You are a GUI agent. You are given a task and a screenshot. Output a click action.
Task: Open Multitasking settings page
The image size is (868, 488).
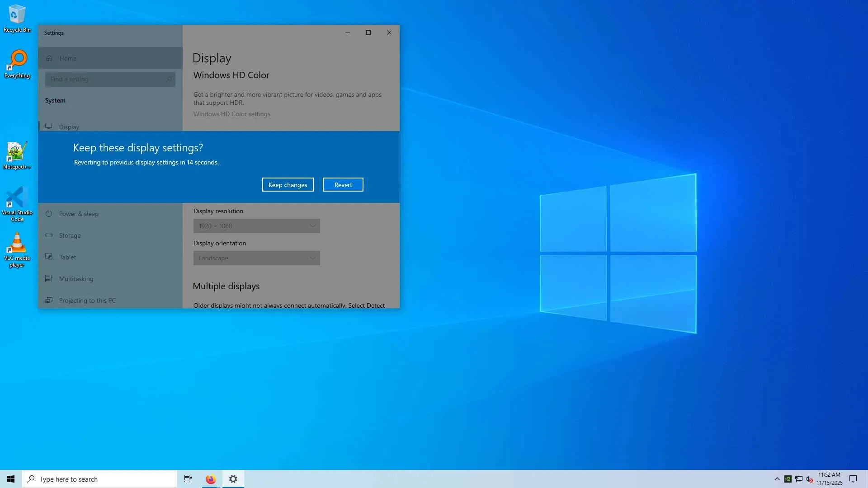tap(76, 279)
